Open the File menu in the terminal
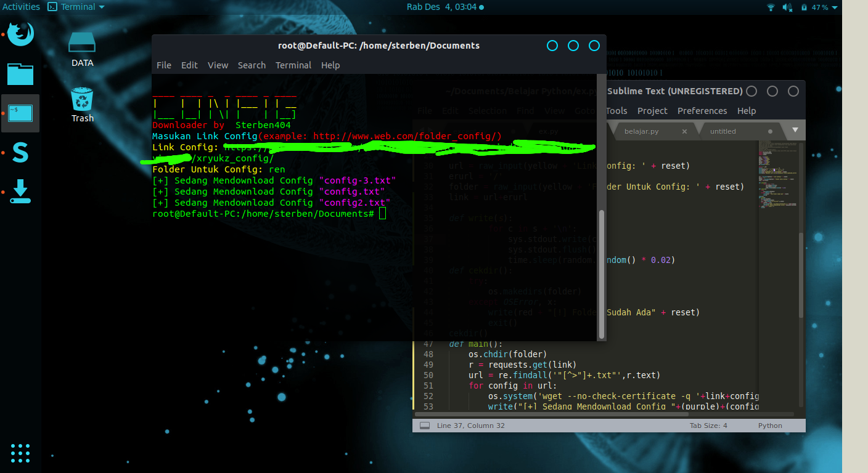868x473 pixels. (164, 65)
